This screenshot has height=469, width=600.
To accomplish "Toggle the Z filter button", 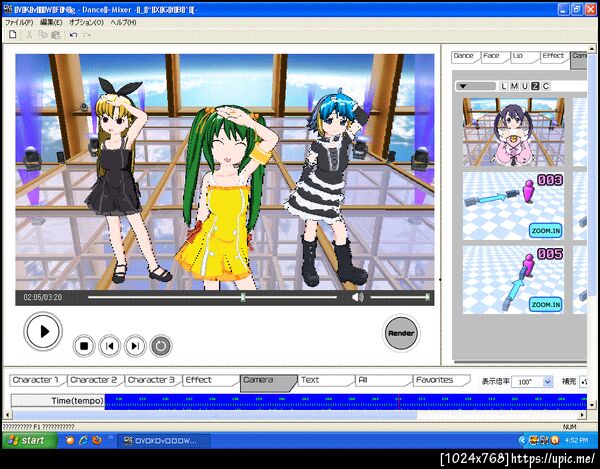I will point(535,86).
